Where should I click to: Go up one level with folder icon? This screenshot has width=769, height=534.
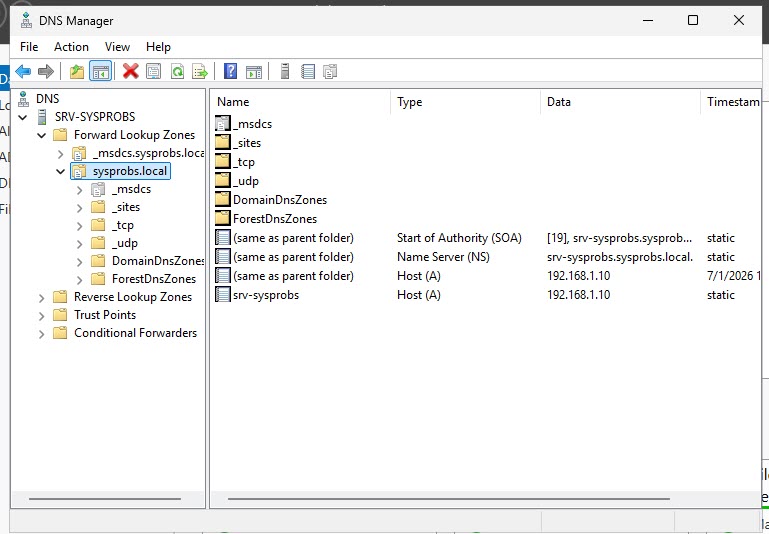(77, 72)
